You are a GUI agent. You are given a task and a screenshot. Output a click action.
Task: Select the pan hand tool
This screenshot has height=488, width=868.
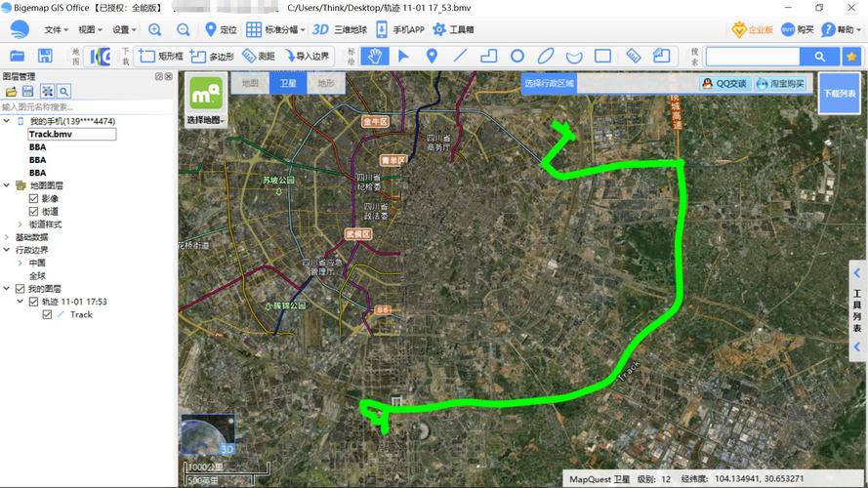(374, 57)
